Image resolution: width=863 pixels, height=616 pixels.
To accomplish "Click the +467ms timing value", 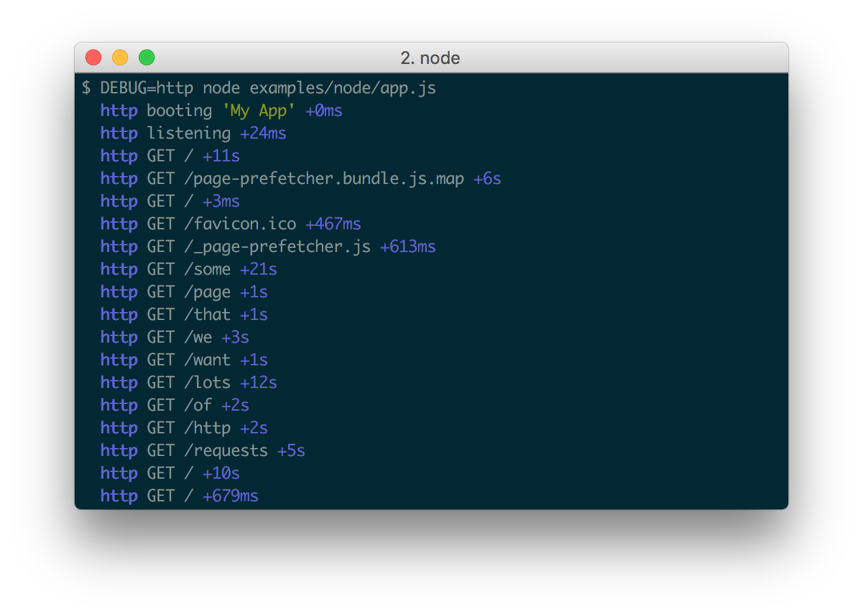I will [333, 224].
